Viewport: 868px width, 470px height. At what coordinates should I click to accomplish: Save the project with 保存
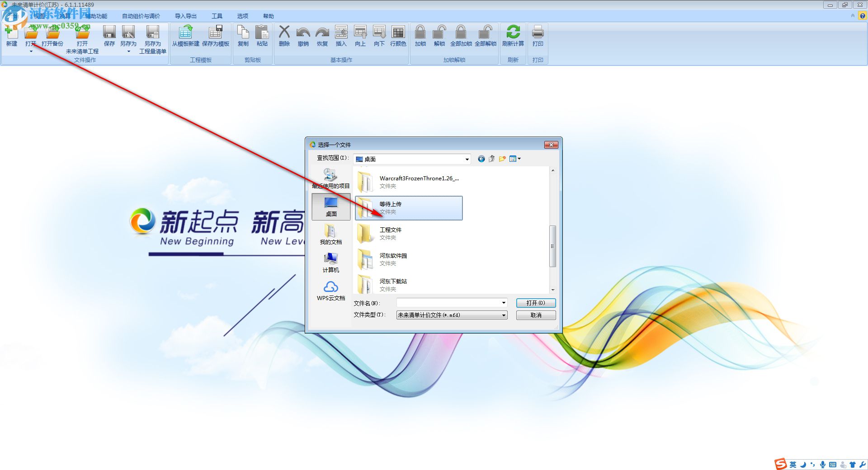[109, 36]
